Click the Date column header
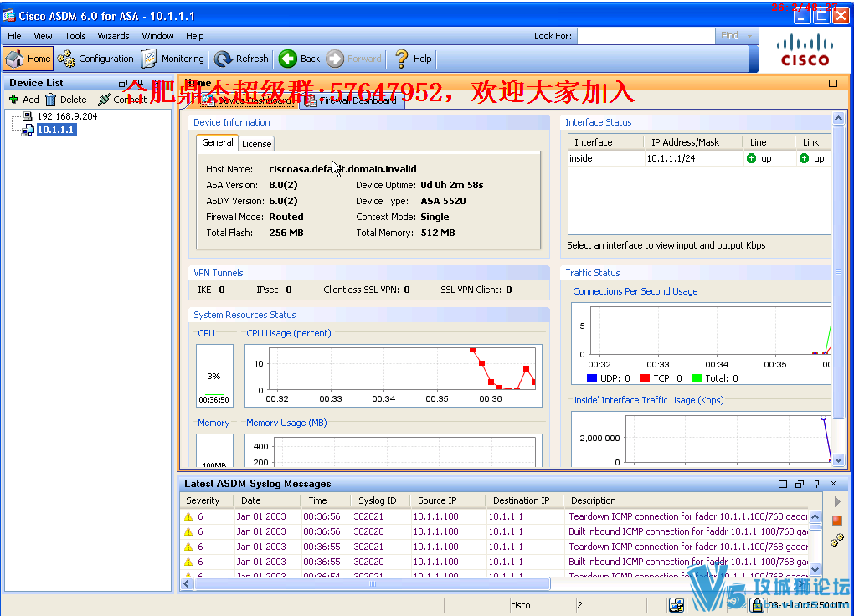The height and width of the screenshot is (616, 854). tap(267, 501)
